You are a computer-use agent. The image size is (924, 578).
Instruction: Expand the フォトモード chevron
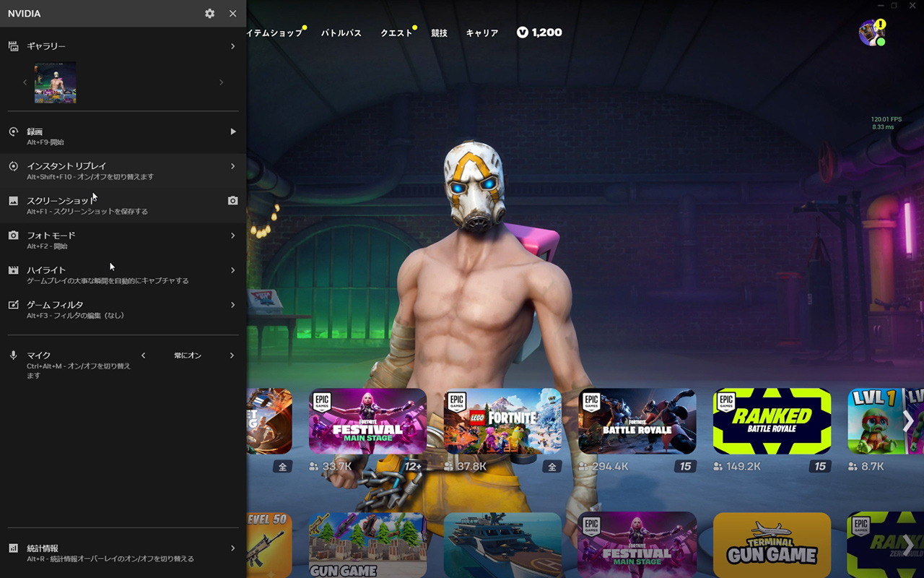[x=232, y=236]
